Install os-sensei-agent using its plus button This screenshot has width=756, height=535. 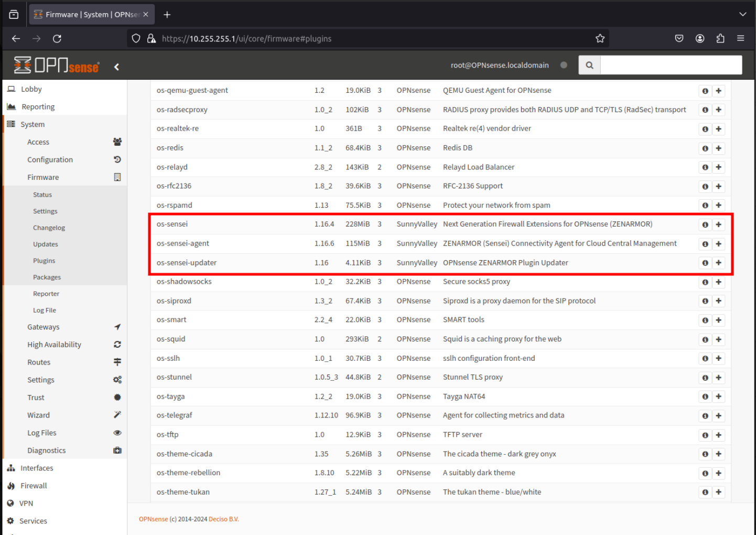click(x=718, y=244)
